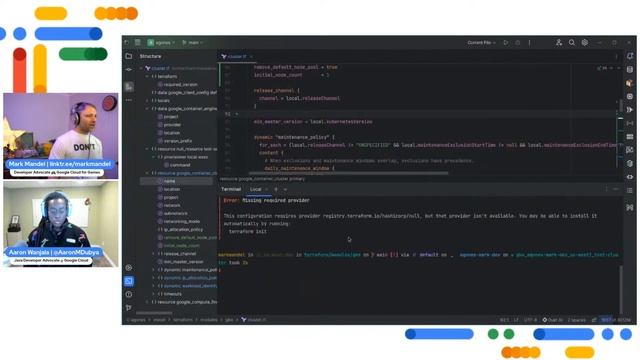The image size is (640, 360).
Task: Open the Commit tool window icon
Action: click(129, 69)
